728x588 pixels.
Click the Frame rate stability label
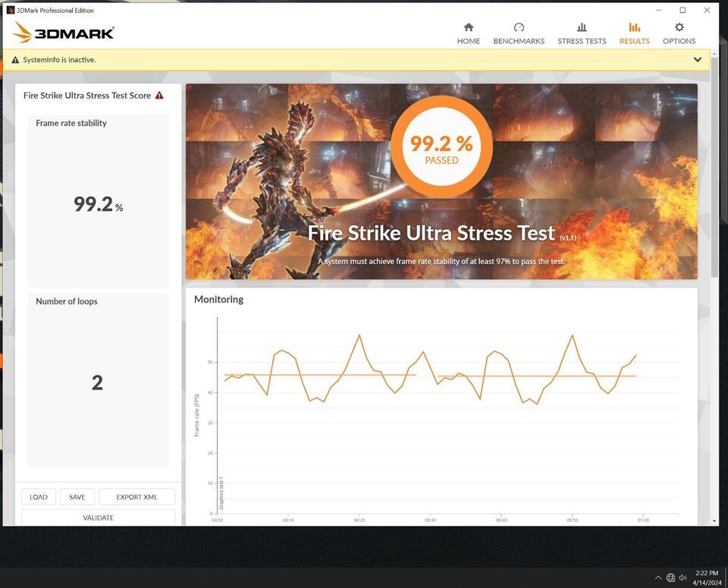click(x=71, y=123)
